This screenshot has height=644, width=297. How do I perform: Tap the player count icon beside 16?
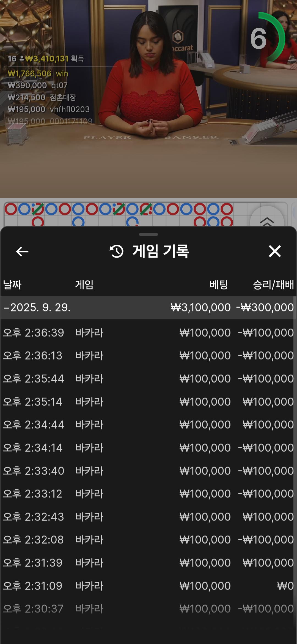(21, 59)
